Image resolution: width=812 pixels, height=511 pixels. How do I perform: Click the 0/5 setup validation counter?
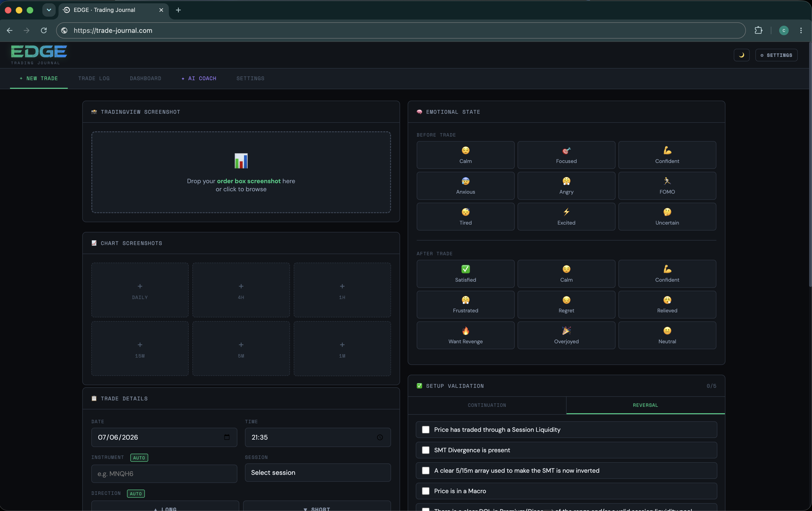coord(711,386)
